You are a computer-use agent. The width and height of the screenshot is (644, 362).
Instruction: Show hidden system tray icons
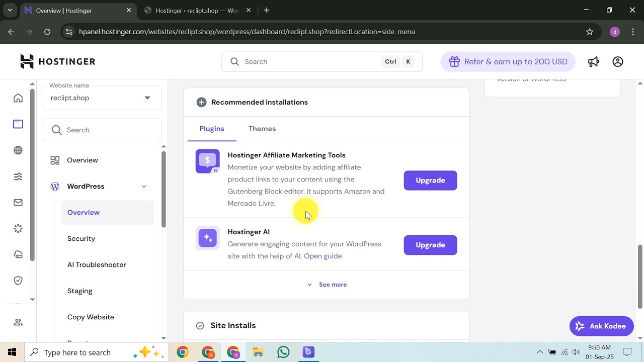(540, 352)
